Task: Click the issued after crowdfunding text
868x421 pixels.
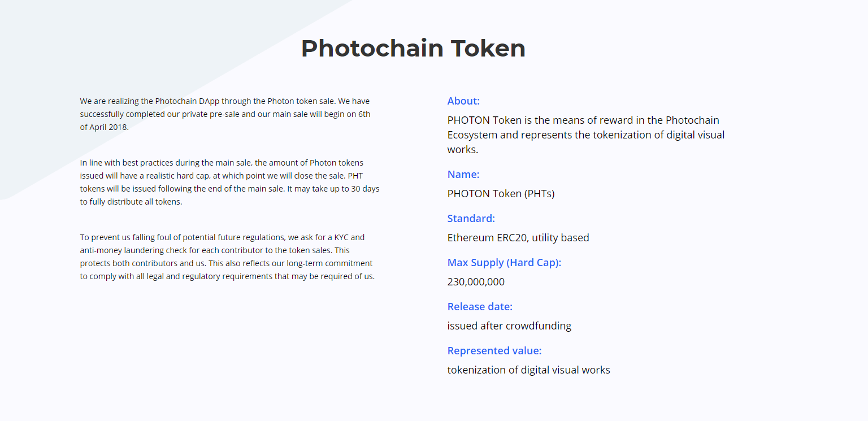Action: 509,326
